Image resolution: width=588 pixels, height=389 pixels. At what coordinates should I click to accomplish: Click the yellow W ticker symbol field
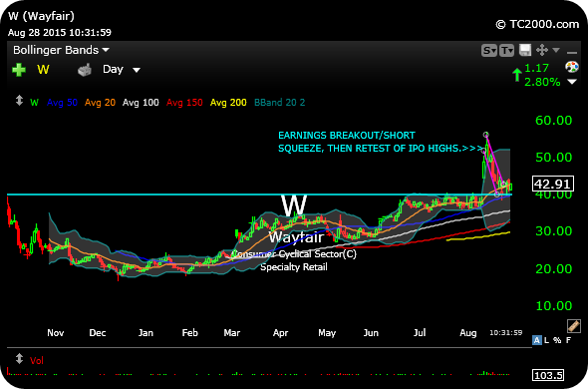click(x=43, y=70)
